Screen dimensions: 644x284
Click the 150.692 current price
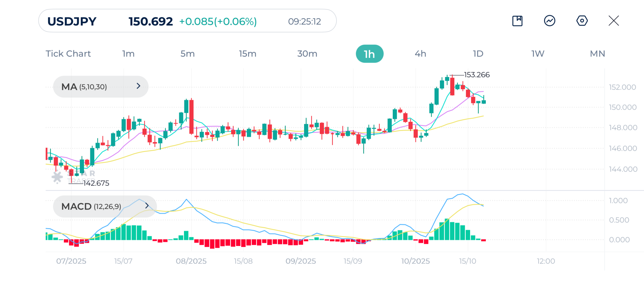151,21
